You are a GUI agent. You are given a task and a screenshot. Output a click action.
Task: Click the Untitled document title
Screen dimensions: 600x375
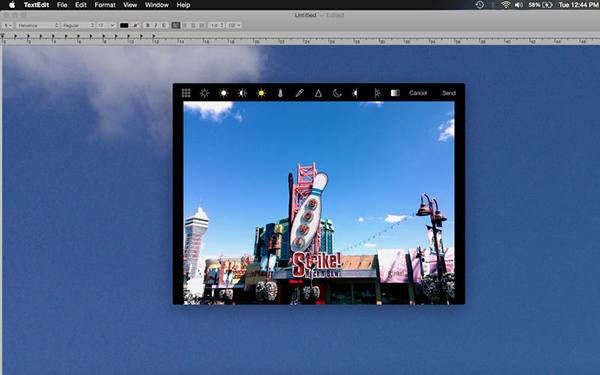[305, 15]
